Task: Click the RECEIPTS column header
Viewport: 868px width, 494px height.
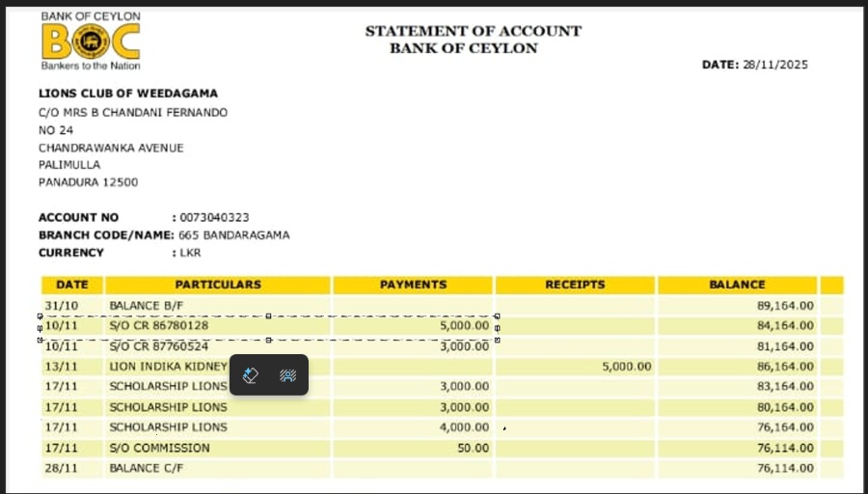Action: pos(575,285)
